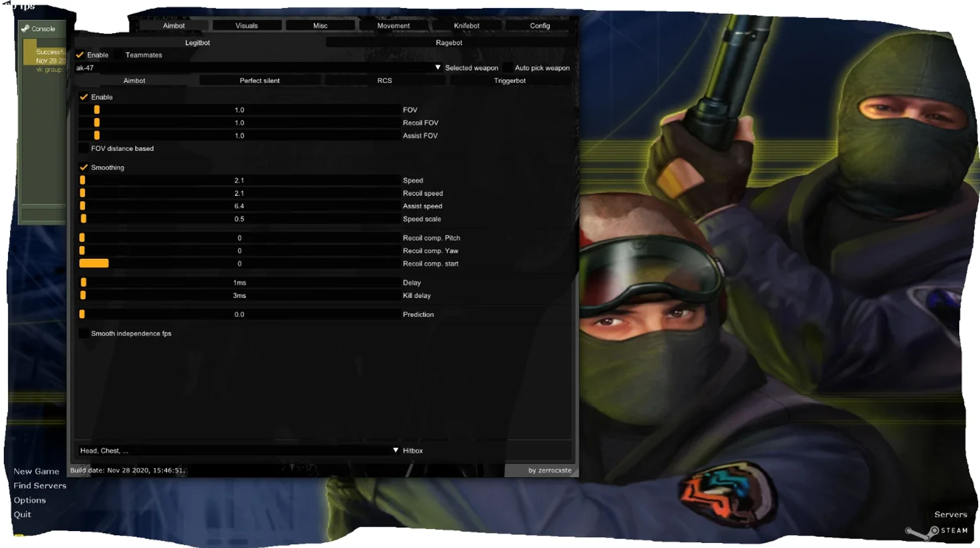Click the Recoil speed slider
Viewport: 980px width, 548px height.
[x=239, y=194]
